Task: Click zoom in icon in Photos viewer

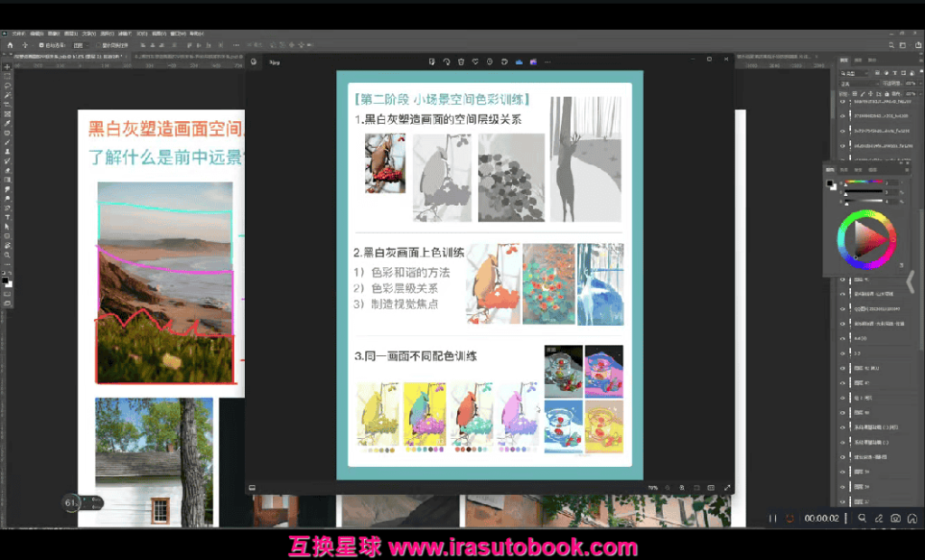Action: (682, 488)
